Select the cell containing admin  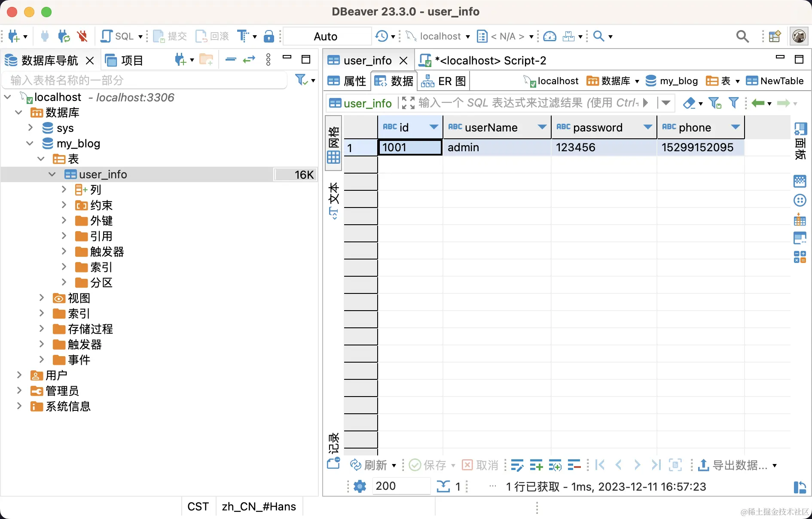(497, 147)
